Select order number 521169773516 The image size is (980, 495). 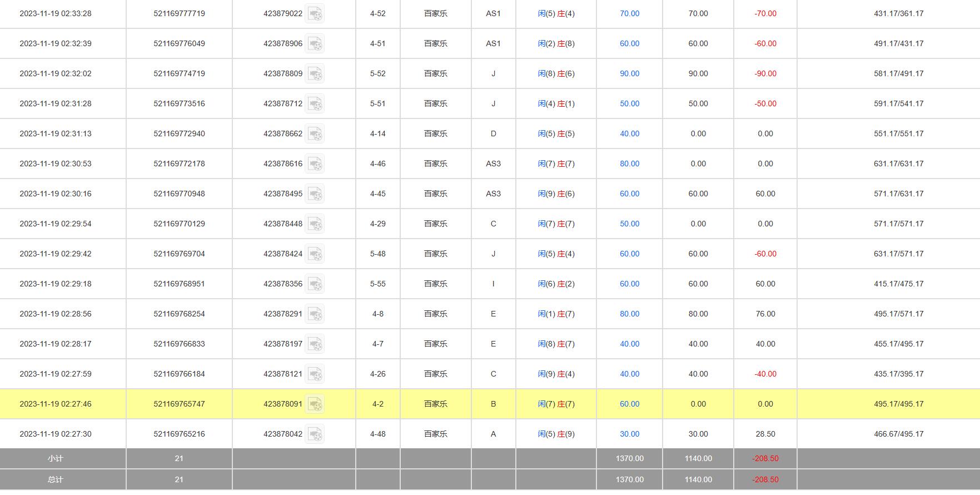[x=179, y=103]
